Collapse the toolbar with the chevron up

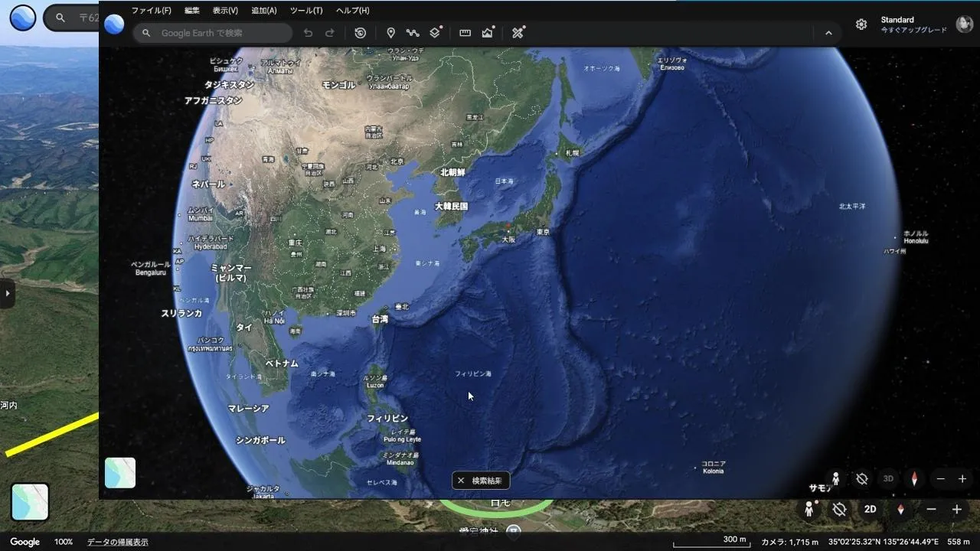click(x=828, y=33)
